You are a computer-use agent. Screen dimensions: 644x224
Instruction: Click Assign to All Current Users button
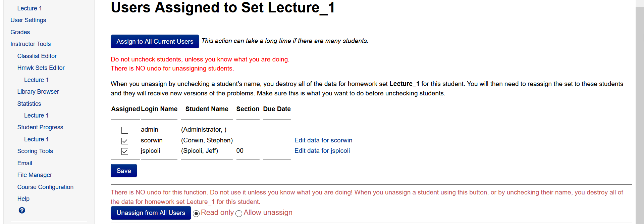[155, 41]
